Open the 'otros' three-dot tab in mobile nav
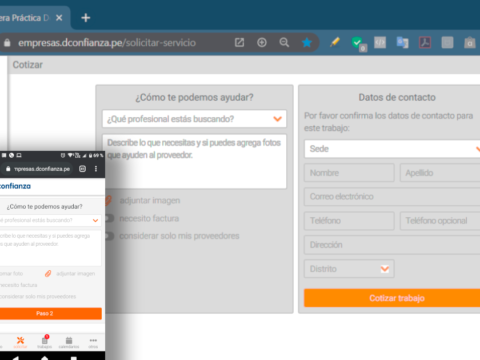The image size is (480, 360). (x=93, y=342)
